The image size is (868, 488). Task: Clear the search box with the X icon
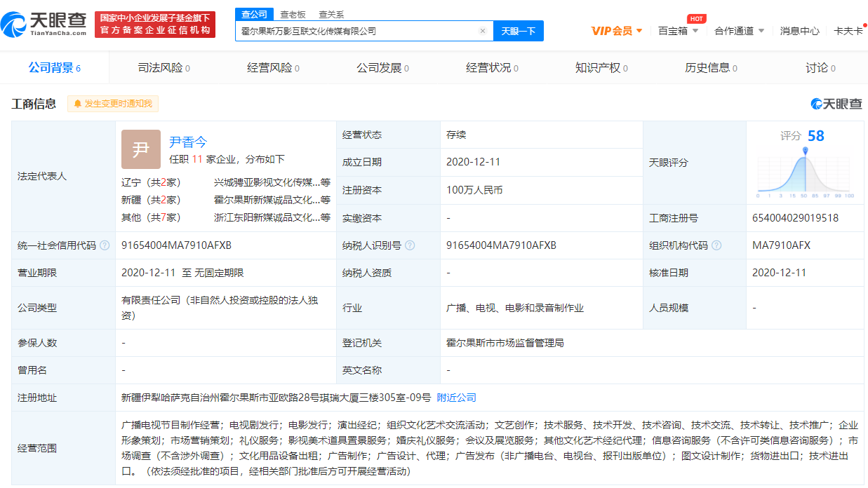(x=483, y=31)
